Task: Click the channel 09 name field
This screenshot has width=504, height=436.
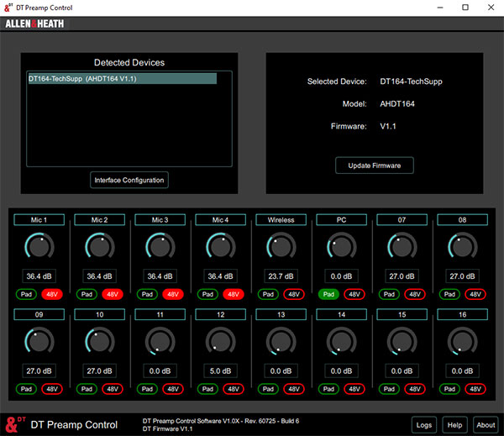Action: 39,314
